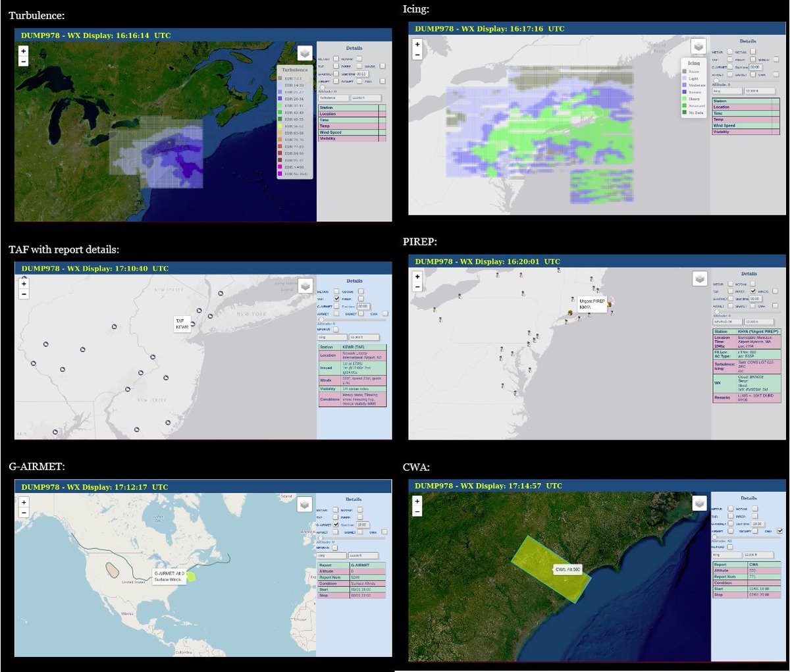The width and height of the screenshot is (790, 672).
Task: Zoom out on the CWA map
Action: tap(417, 511)
